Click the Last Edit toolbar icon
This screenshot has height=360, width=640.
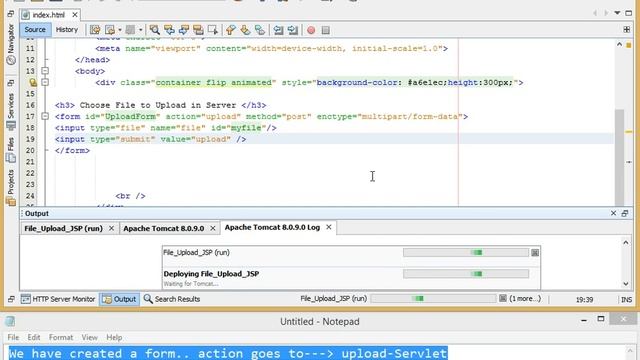(95, 30)
